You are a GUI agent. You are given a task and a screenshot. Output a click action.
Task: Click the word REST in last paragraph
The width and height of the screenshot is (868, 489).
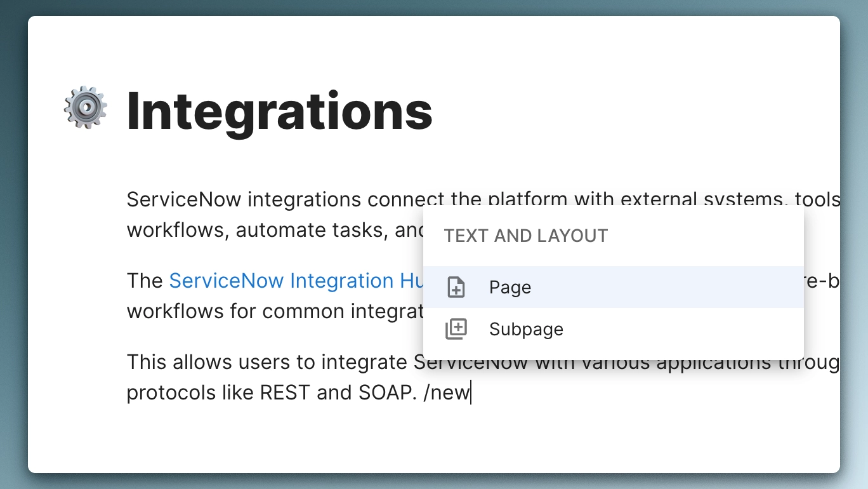click(286, 393)
